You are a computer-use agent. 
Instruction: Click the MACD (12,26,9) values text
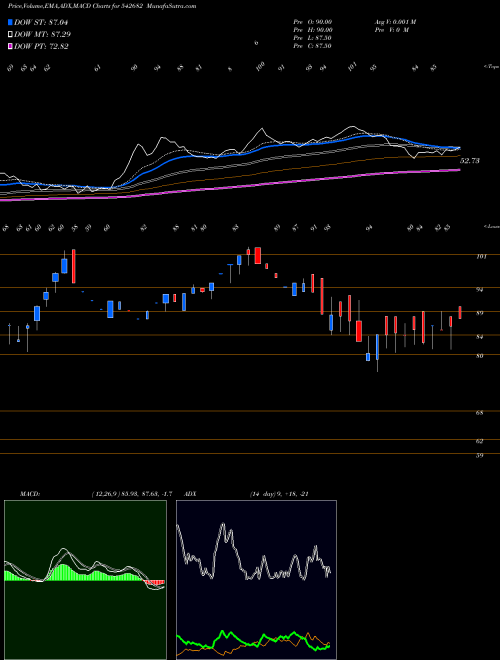tap(131, 494)
